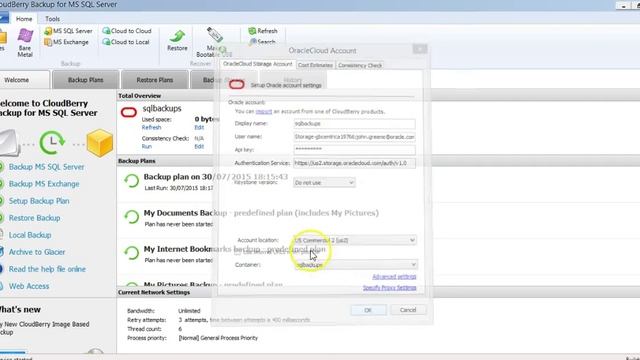Click Setup Backup Plan link
Image resolution: width=640 pixels, height=360 pixels.
coord(39,201)
